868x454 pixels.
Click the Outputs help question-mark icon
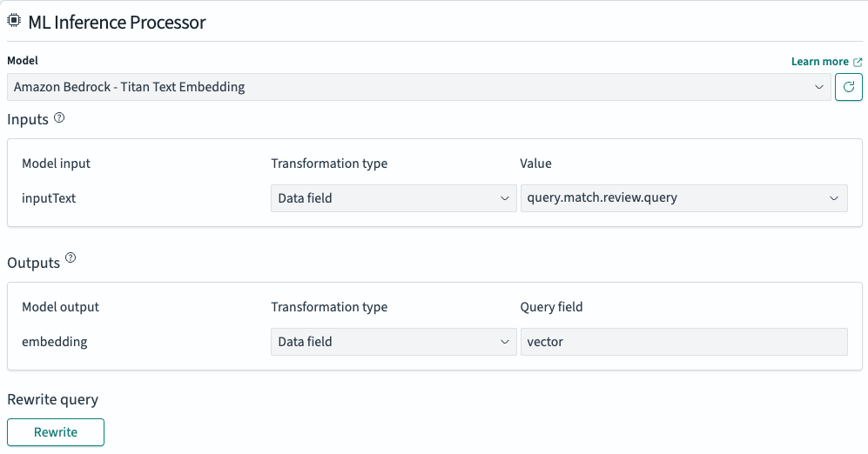tap(71, 257)
